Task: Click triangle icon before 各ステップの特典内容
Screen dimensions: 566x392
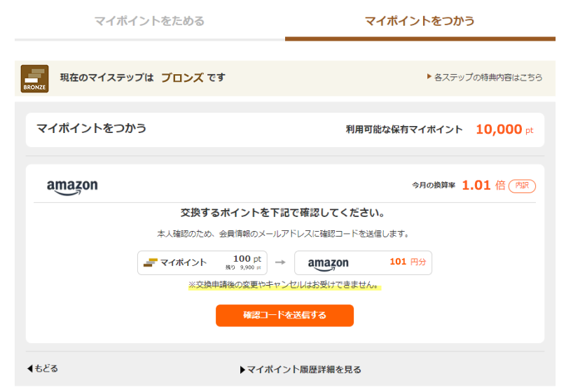Action: [x=429, y=76]
